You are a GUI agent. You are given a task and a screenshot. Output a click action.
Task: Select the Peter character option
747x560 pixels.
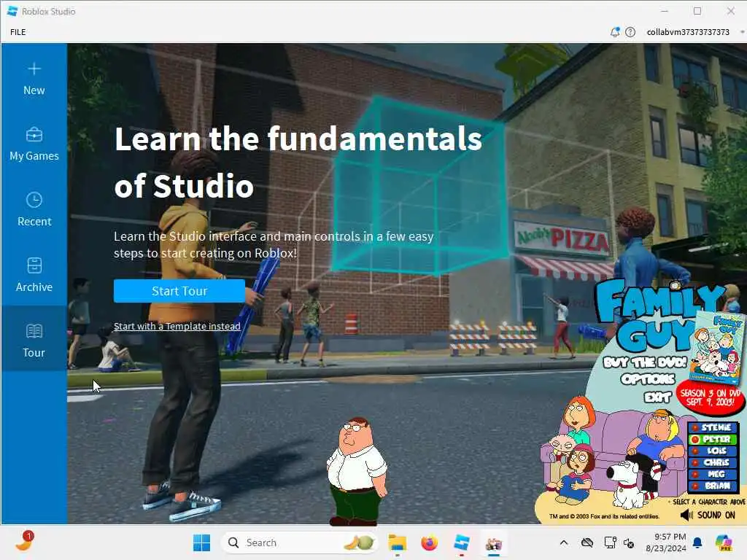coord(713,439)
